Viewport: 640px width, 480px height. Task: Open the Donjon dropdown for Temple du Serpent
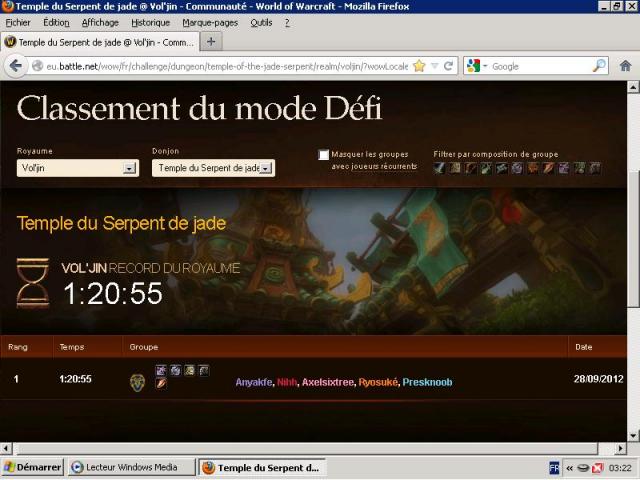[213, 168]
